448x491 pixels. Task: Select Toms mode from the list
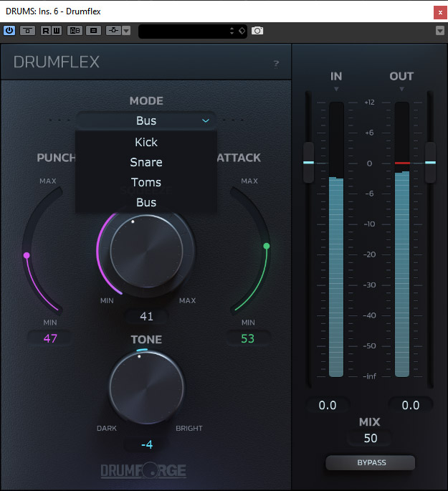click(x=146, y=182)
